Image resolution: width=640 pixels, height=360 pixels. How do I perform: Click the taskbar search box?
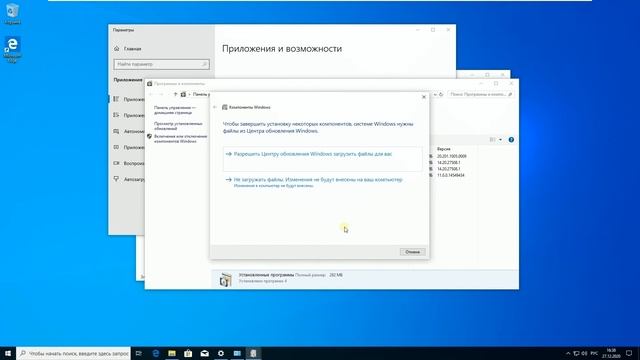[73, 353]
